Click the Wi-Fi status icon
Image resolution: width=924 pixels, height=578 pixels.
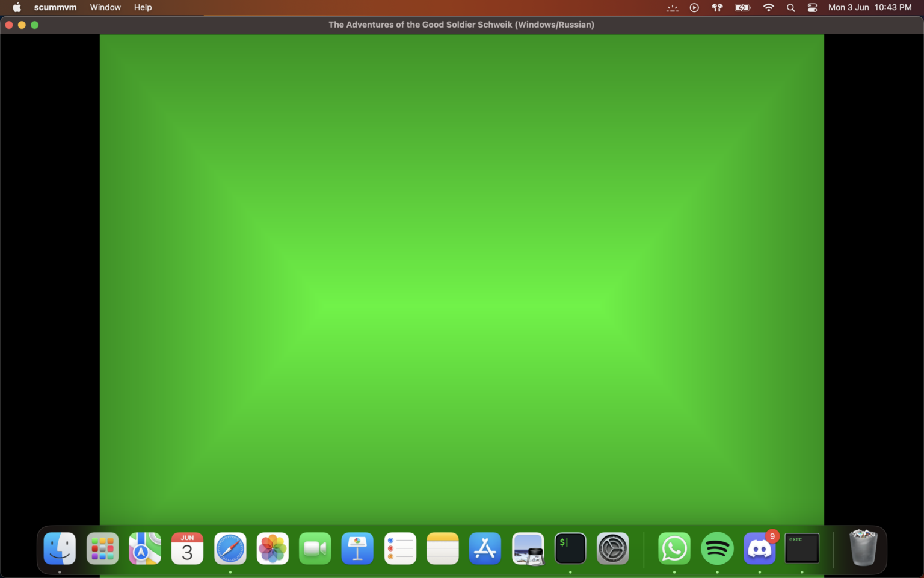(768, 7)
